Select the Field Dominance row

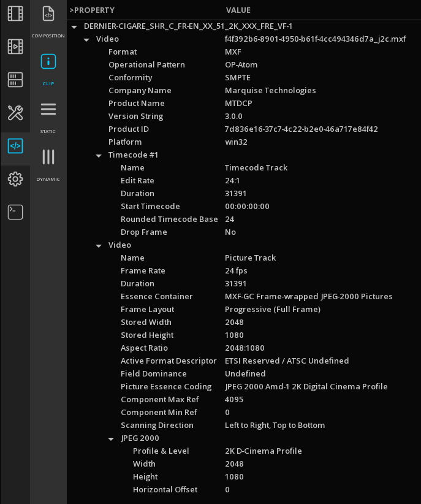(x=244, y=374)
